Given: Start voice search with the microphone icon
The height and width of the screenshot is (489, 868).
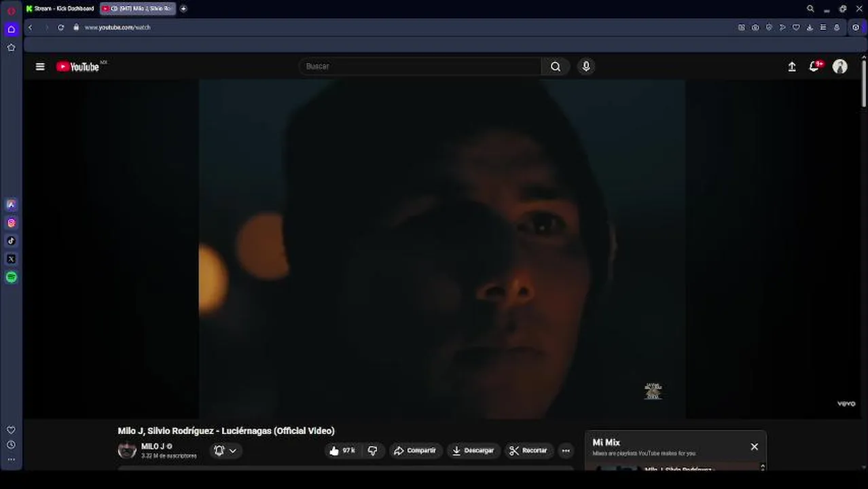Looking at the screenshot, I should click(586, 66).
